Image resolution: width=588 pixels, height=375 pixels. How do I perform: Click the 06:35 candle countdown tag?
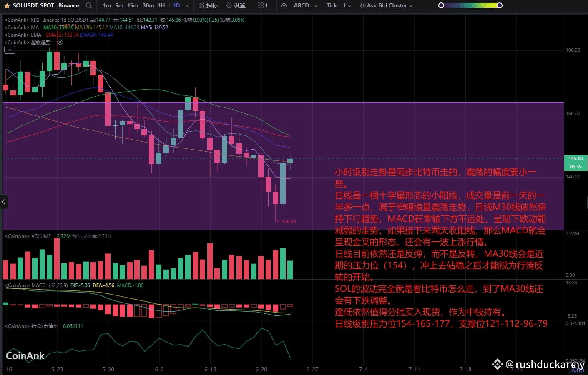(x=575, y=167)
